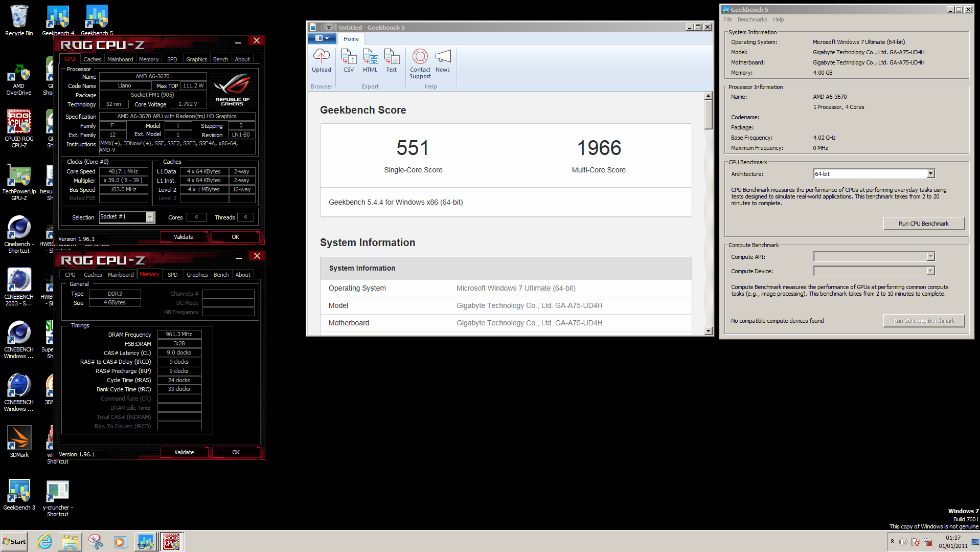This screenshot has height=552, width=980.
Task: Click Run CPU Benchmark button
Action: click(923, 224)
